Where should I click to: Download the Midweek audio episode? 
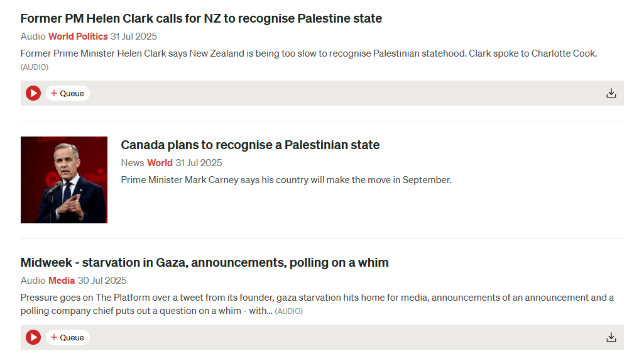[x=611, y=337]
